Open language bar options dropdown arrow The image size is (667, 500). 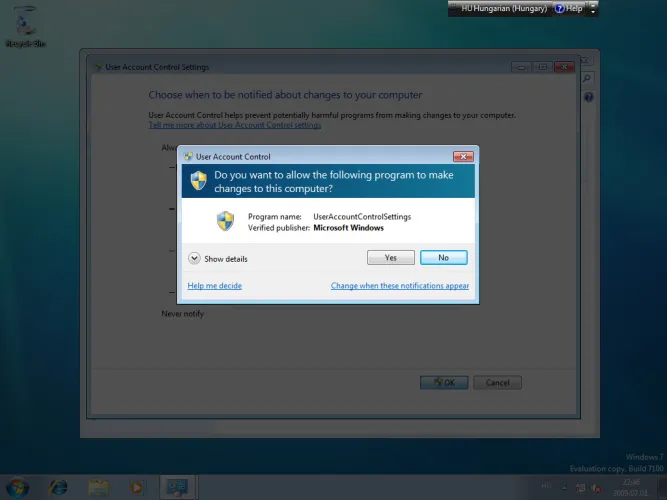pyautogui.click(x=593, y=11)
